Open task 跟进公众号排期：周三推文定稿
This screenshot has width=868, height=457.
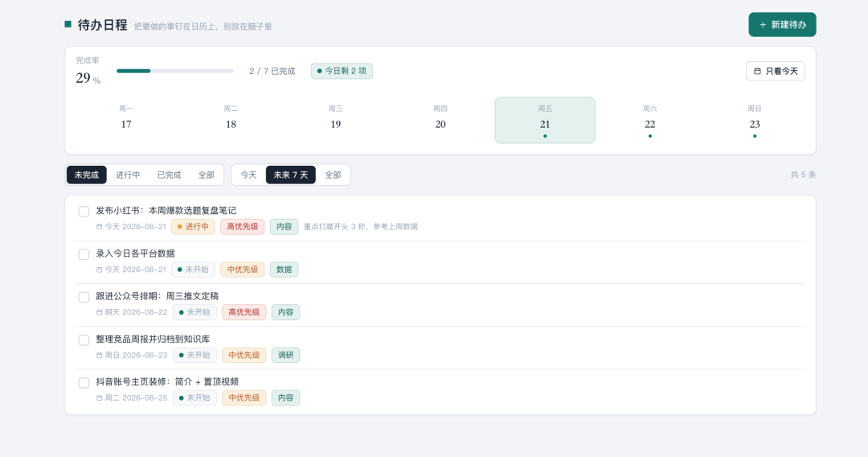(x=158, y=296)
